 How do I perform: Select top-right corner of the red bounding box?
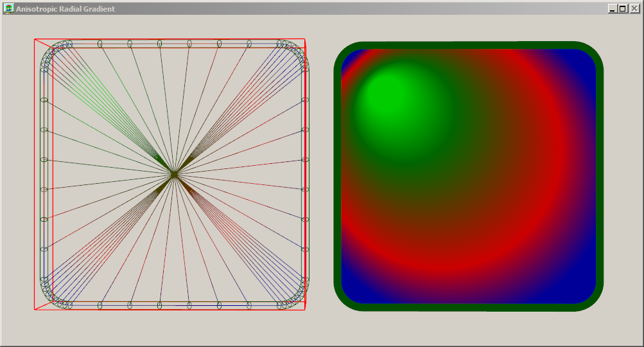point(304,40)
